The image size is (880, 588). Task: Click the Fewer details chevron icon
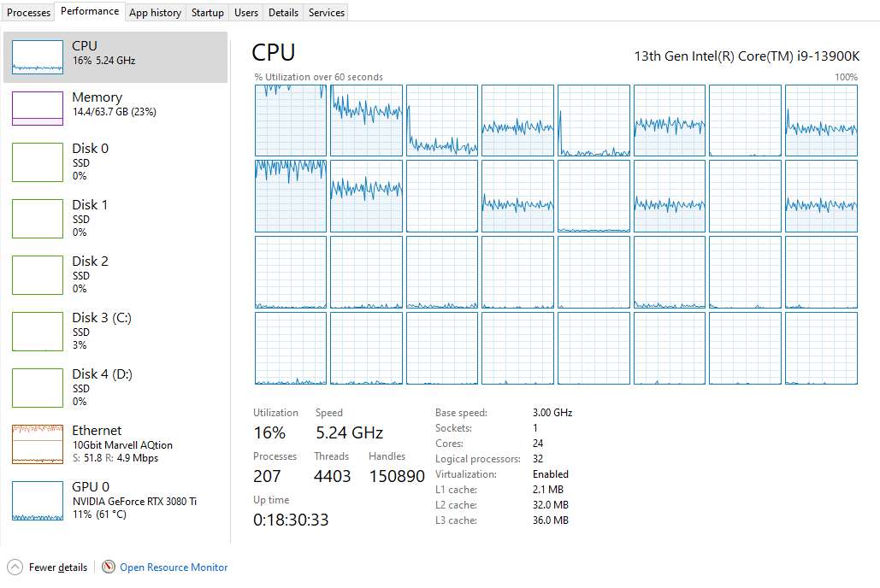tap(15, 567)
